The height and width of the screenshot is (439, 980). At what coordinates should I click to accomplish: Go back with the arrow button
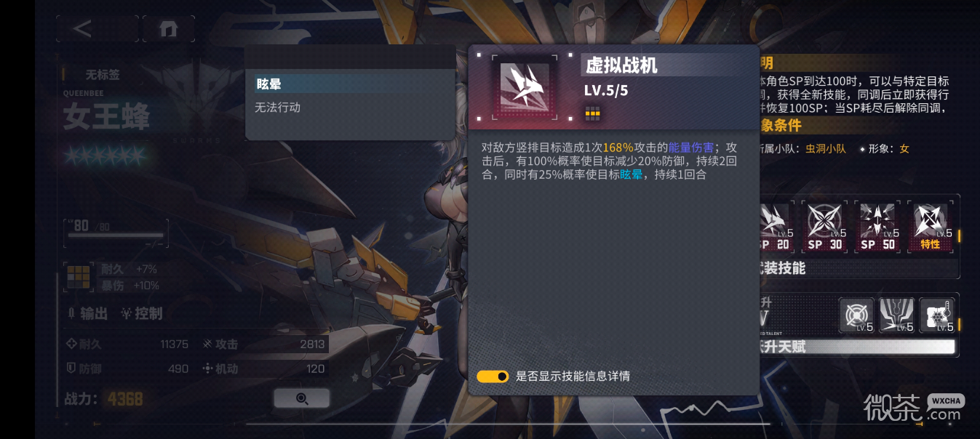96,28
